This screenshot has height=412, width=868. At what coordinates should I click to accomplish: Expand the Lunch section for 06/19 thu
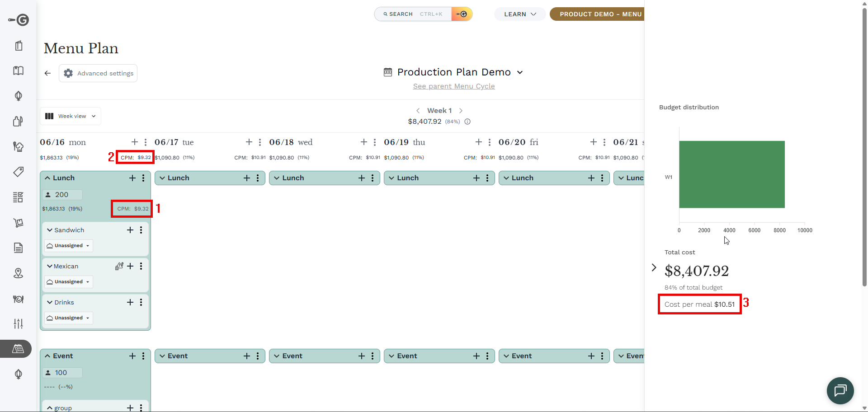coord(392,178)
